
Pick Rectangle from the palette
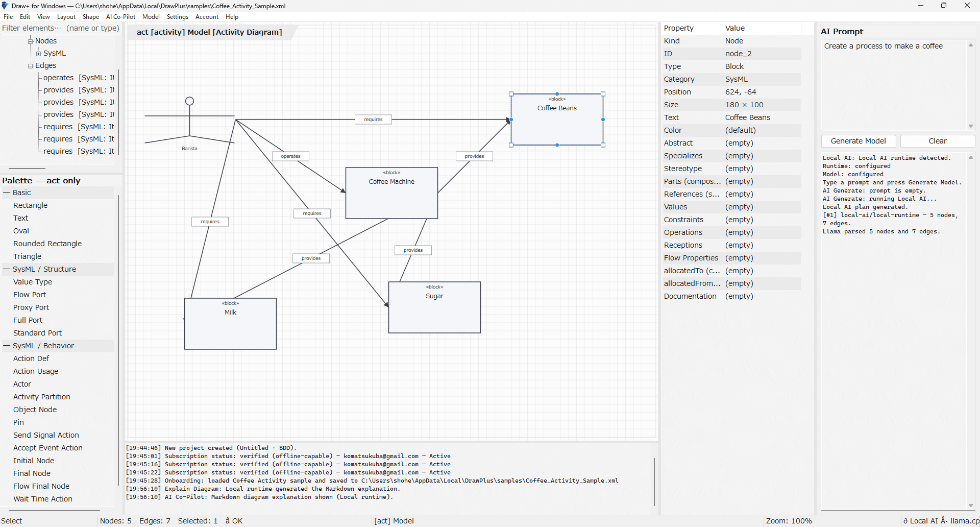(x=31, y=205)
